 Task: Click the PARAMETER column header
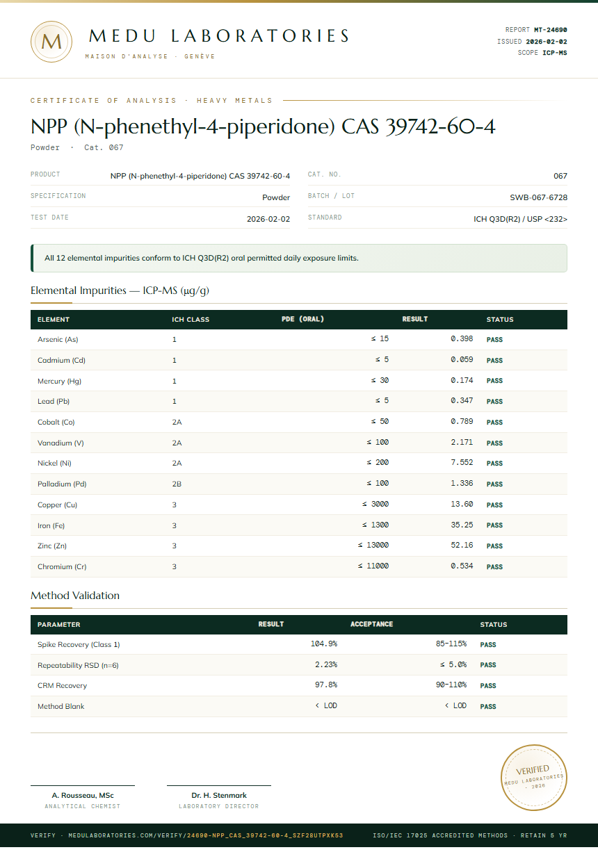tap(59, 625)
